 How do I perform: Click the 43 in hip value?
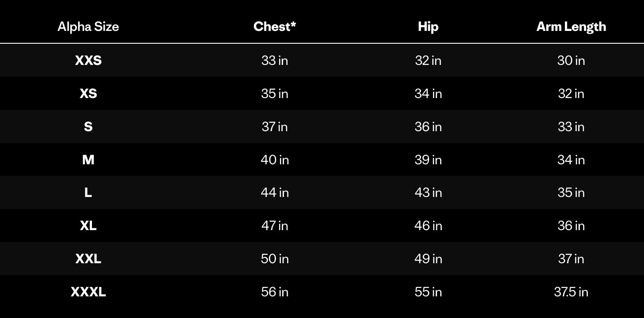tap(428, 193)
